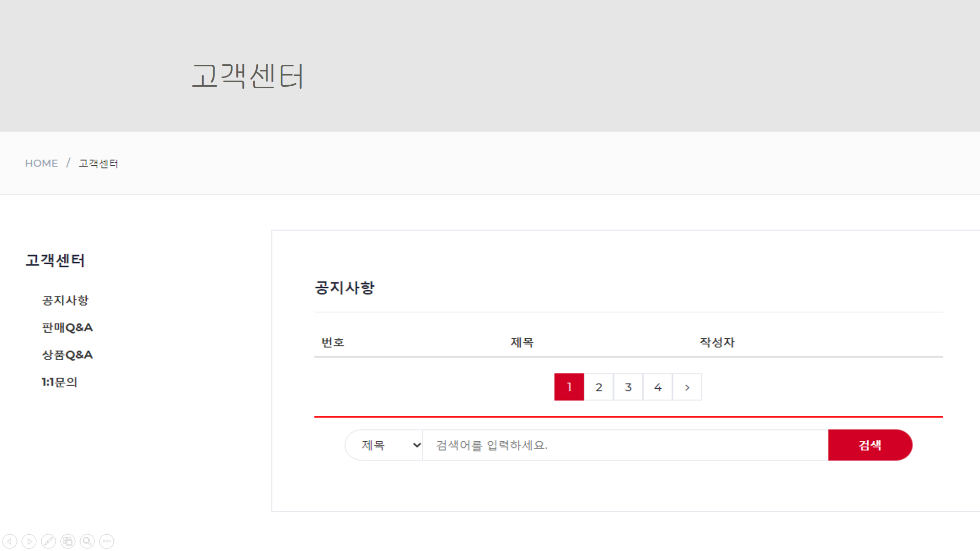Go to page 3 of notices
This screenshot has height=551, width=980.
coord(628,387)
